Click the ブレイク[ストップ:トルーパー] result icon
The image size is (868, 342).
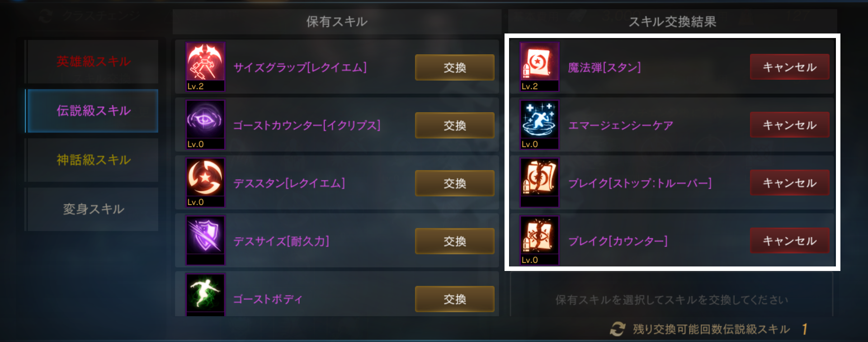(x=539, y=183)
